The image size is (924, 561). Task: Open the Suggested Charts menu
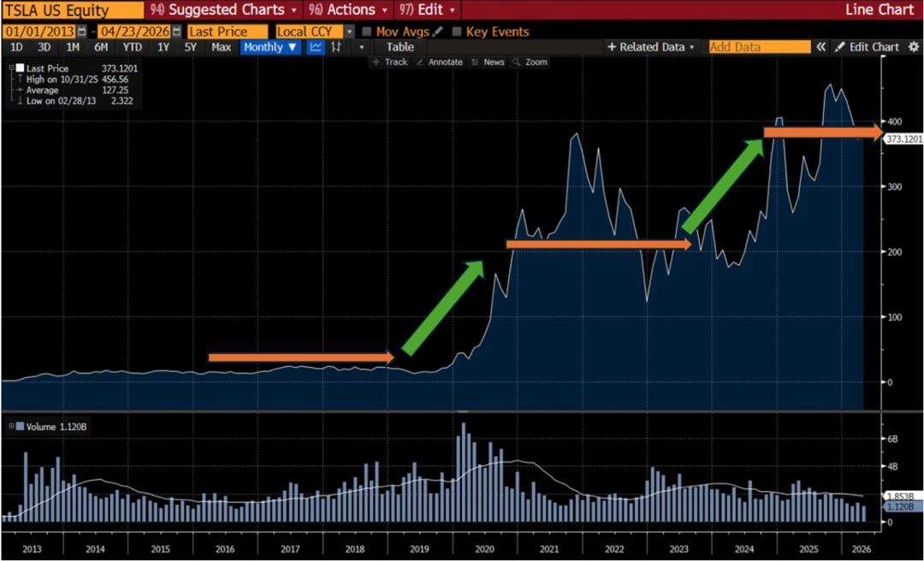(x=224, y=10)
